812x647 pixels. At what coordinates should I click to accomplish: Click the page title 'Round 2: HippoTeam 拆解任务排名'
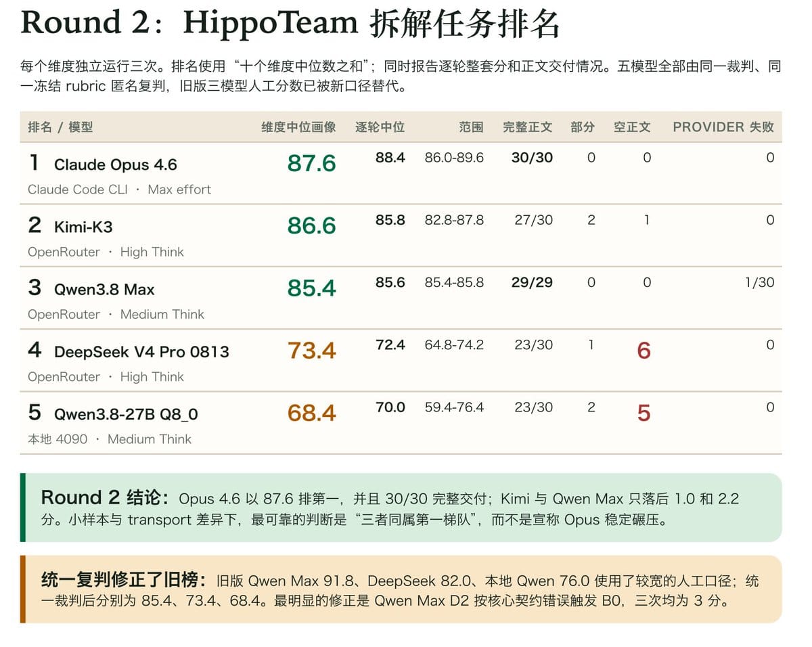(x=291, y=24)
